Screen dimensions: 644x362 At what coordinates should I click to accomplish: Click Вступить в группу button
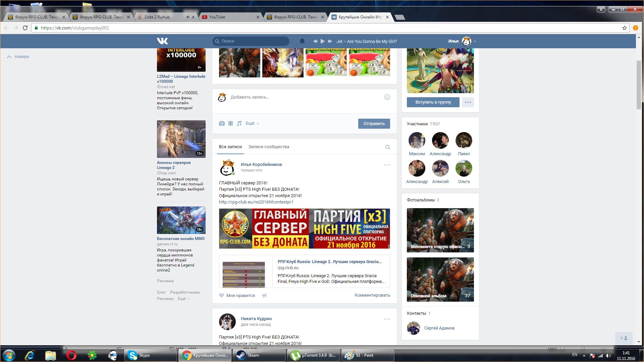(x=433, y=102)
